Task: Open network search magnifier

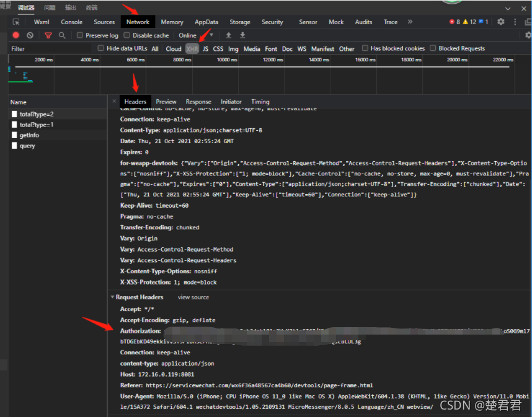Action: point(62,35)
